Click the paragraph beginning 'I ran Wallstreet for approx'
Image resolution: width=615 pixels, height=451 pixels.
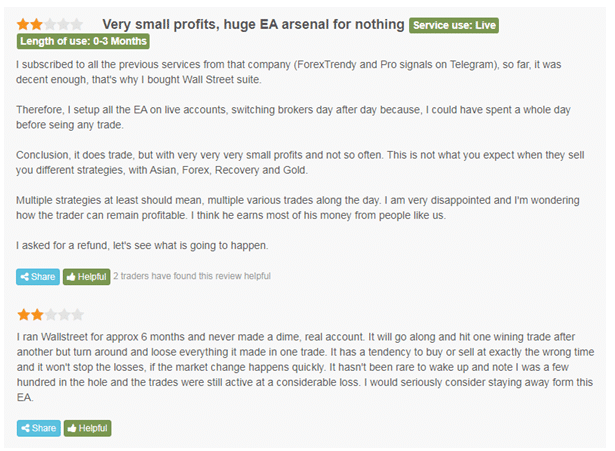(305, 367)
